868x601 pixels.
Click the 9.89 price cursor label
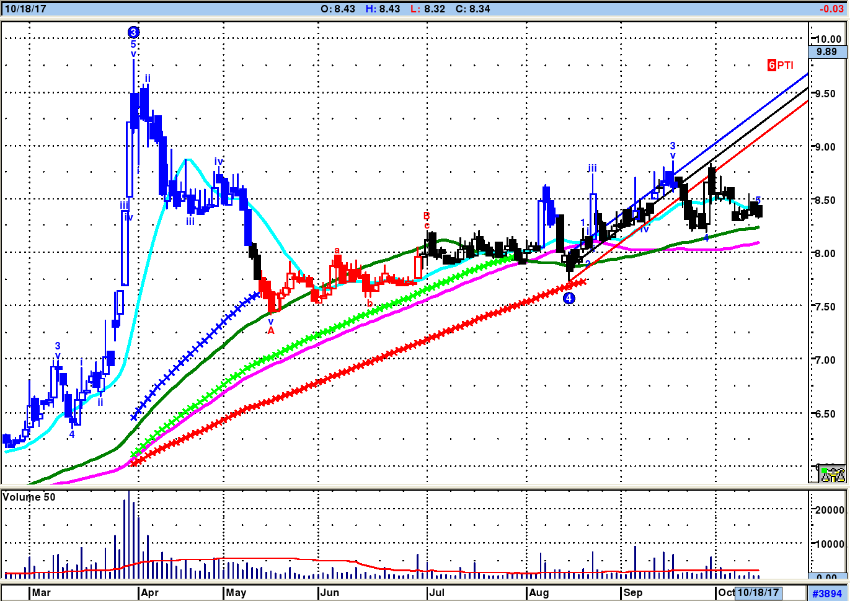(826, 52)
